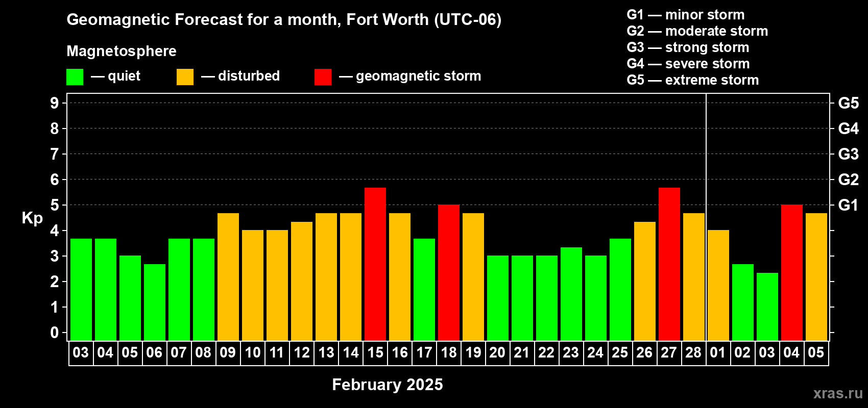This screenshot has width=868, height=408.
Task: Click the date label 07 on the axis
Action: point(179,352)
